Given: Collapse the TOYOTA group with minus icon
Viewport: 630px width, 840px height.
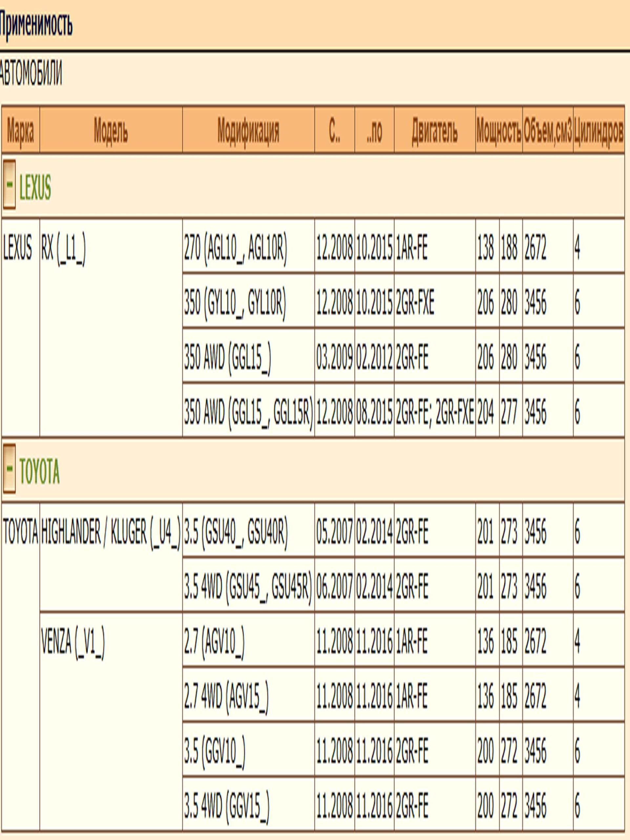Looking at the screenshot, I should coord(10,469).
